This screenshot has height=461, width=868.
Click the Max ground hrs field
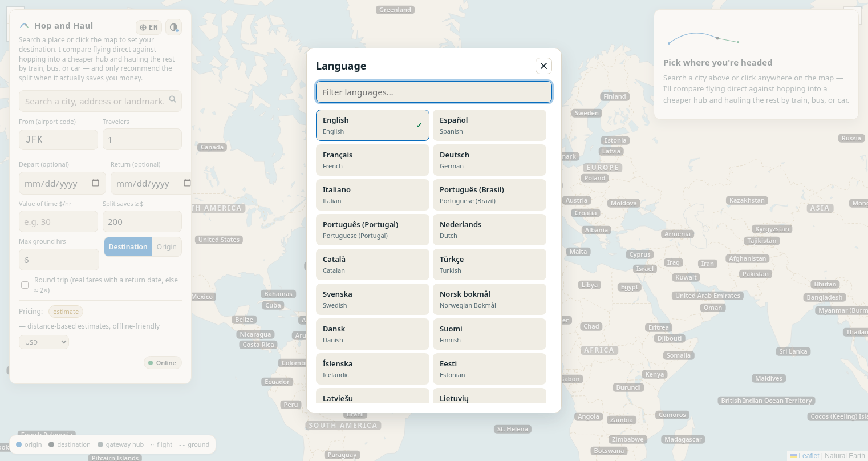(59, 260)
